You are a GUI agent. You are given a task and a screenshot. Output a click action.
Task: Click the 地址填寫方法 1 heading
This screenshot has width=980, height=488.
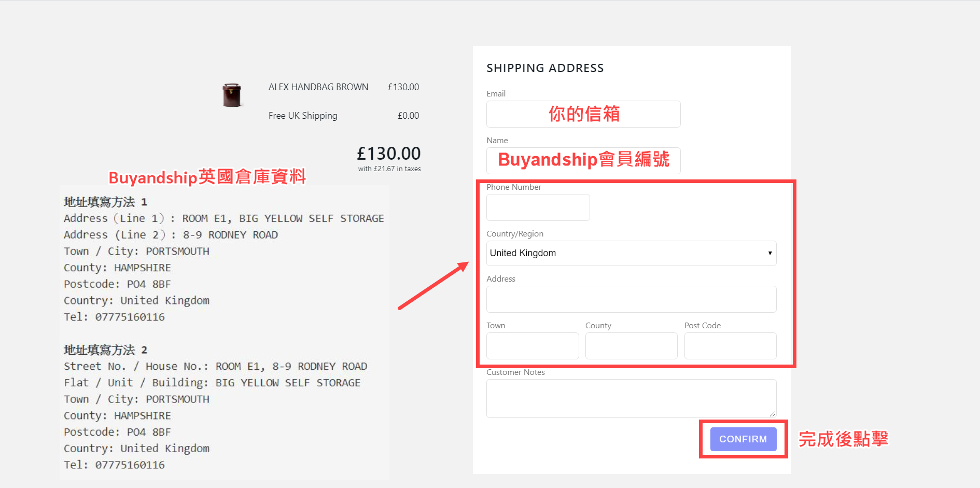[x=105, y=202]
